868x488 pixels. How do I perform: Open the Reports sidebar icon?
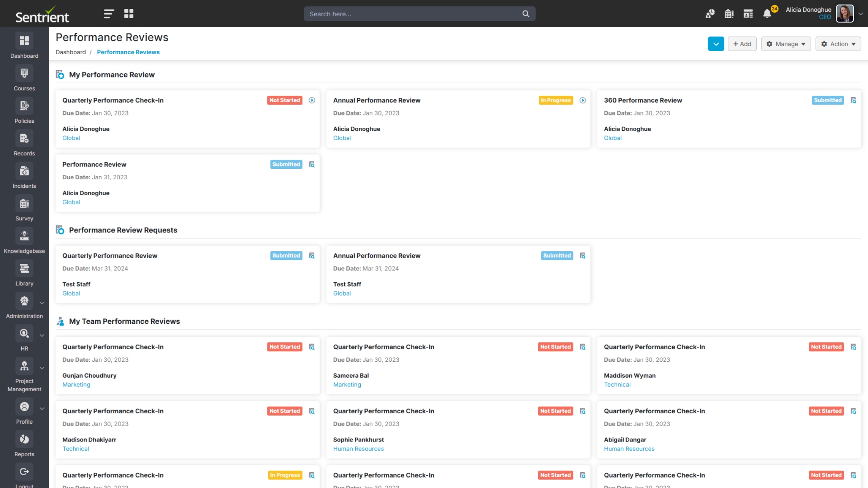coord(24,440)
